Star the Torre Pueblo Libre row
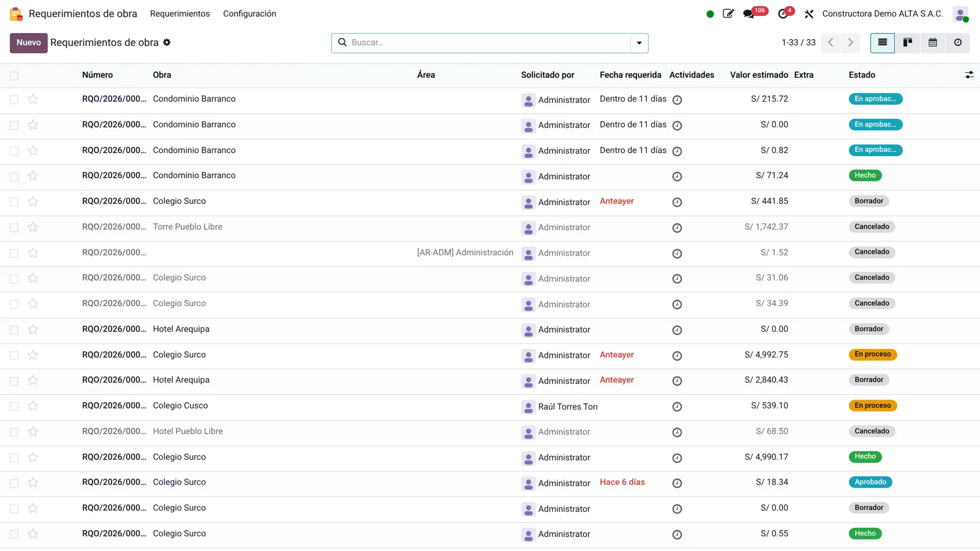 [x=33, y=227]
